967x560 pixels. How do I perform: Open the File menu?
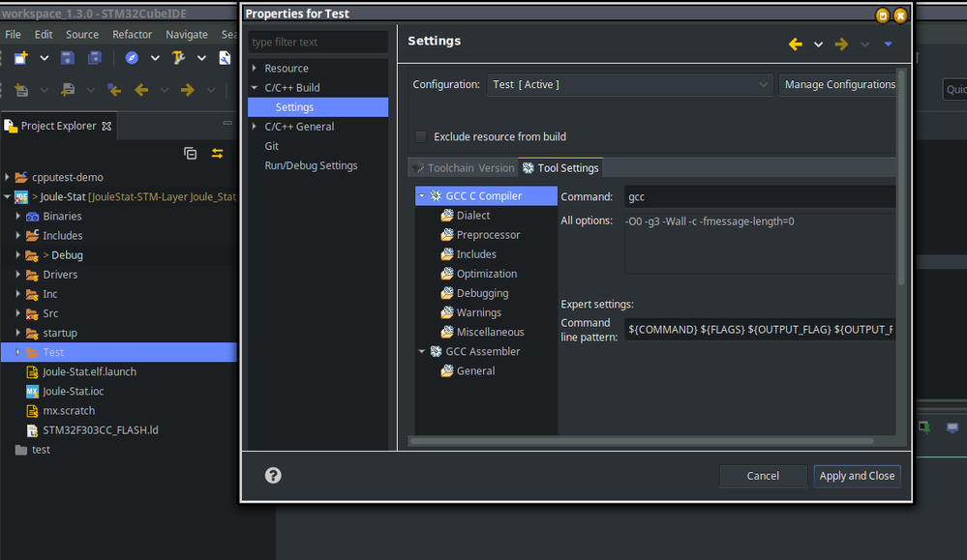point(13,35)
